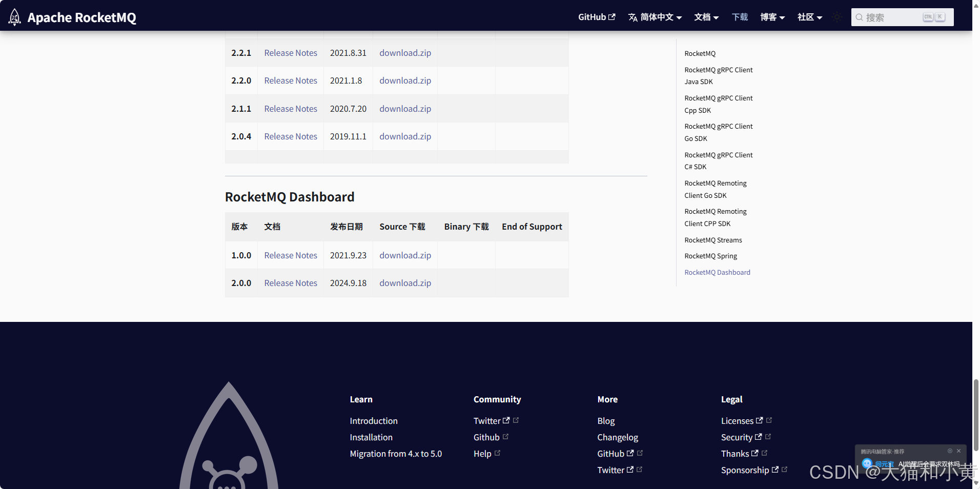Jump to RocketMQ Streams section
The image size is (980, 489).
tap(713, 240)
